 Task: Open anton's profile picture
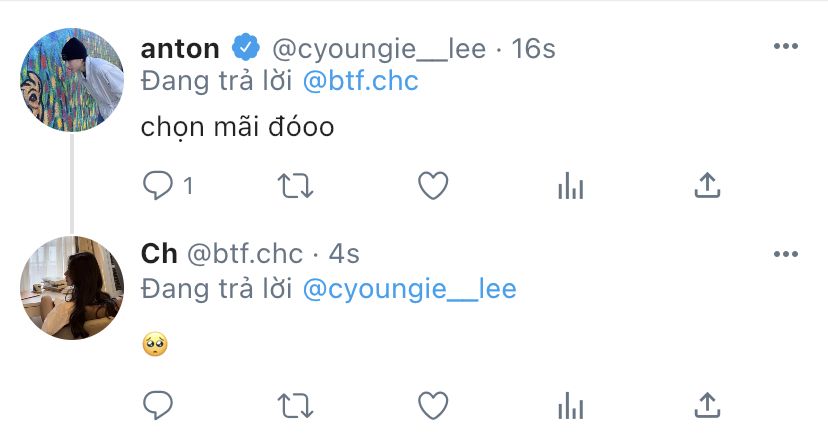click(72, 80)
